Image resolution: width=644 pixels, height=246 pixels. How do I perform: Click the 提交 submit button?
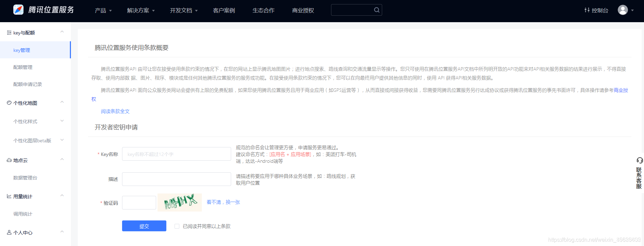[144, 226]
